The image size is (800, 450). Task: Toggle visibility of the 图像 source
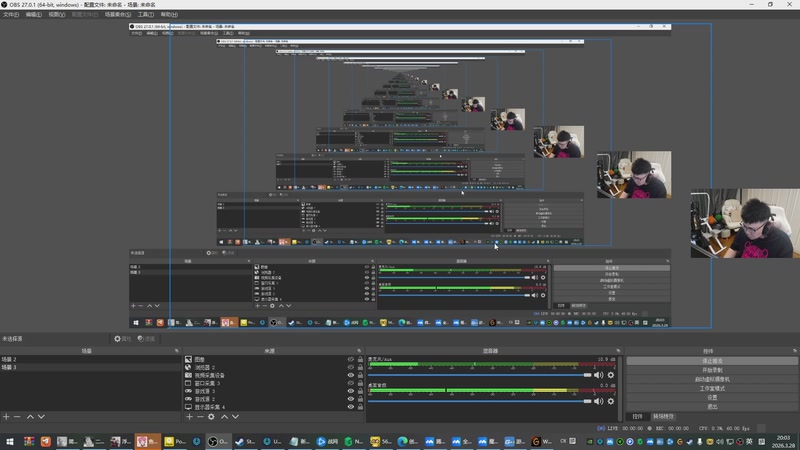(351, 359)
